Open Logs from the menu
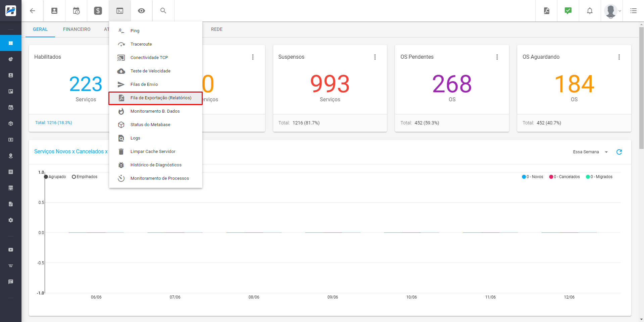The width and height of the screenshot is (644, 322). coord(156,138)
